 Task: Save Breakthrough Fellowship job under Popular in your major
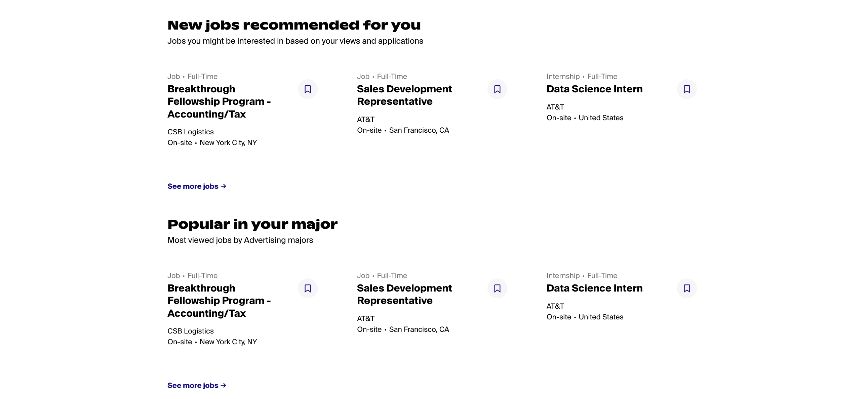pyautogui.click(x=307, y=288)
